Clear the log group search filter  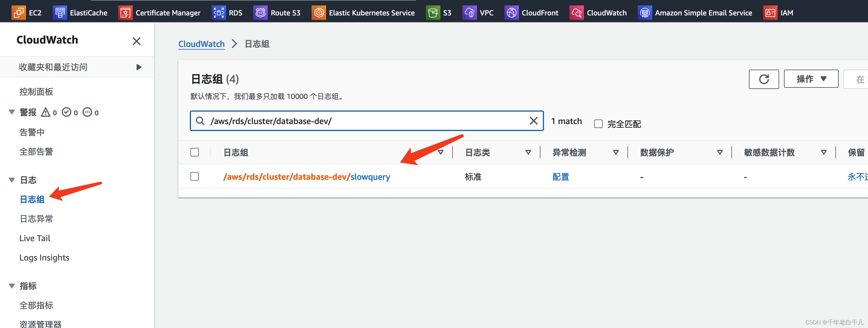pos(533,121)
